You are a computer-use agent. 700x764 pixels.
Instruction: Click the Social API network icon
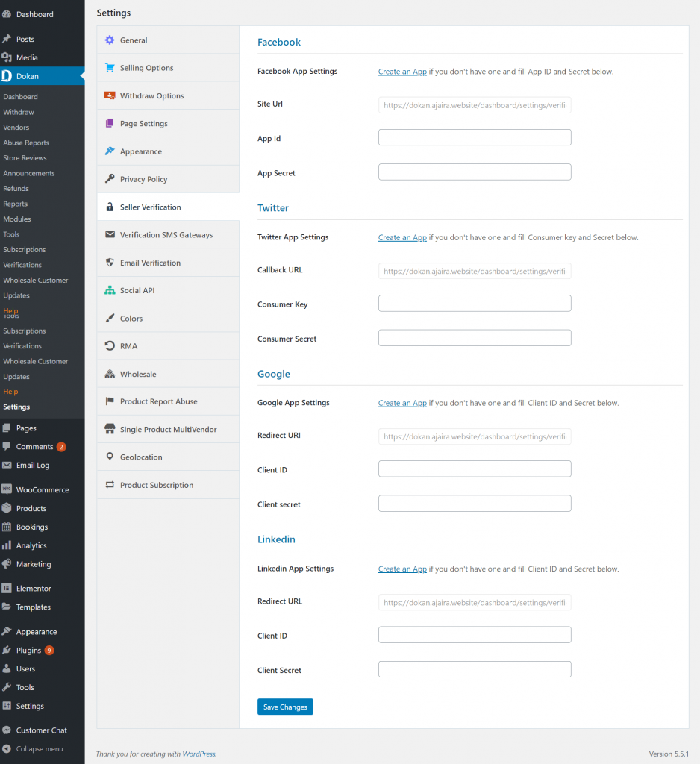(x=110, y=290)
